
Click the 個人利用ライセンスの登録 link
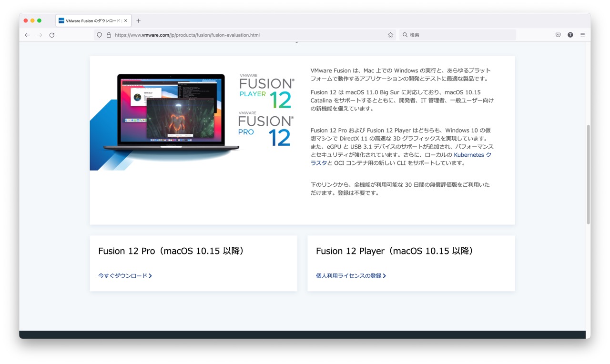(351, 275)
